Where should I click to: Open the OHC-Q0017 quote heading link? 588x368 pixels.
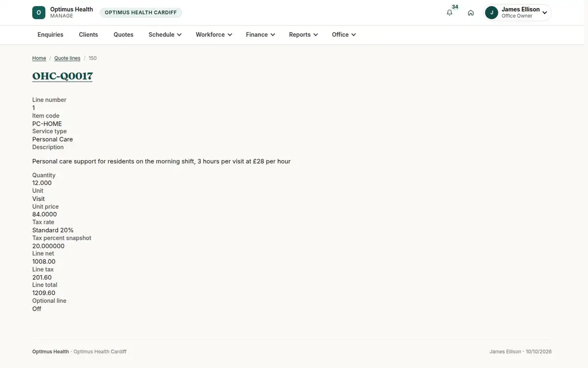click(62, 76)
